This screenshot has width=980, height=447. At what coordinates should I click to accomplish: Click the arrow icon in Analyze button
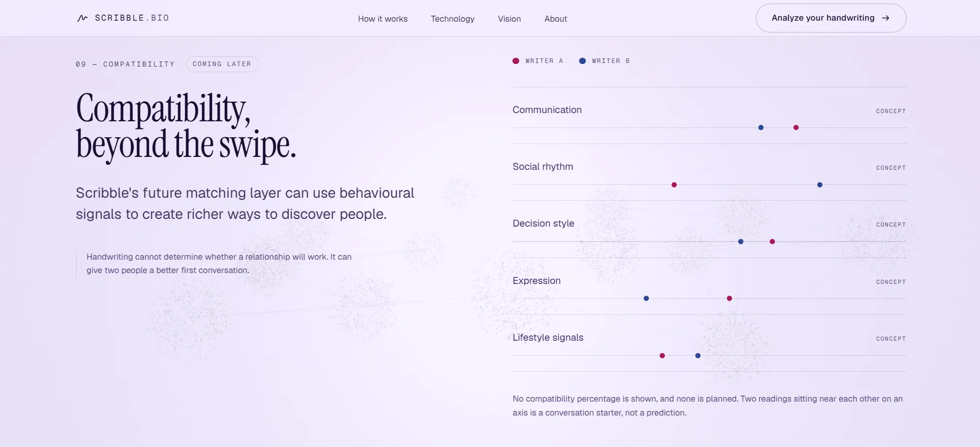[885, 18]
